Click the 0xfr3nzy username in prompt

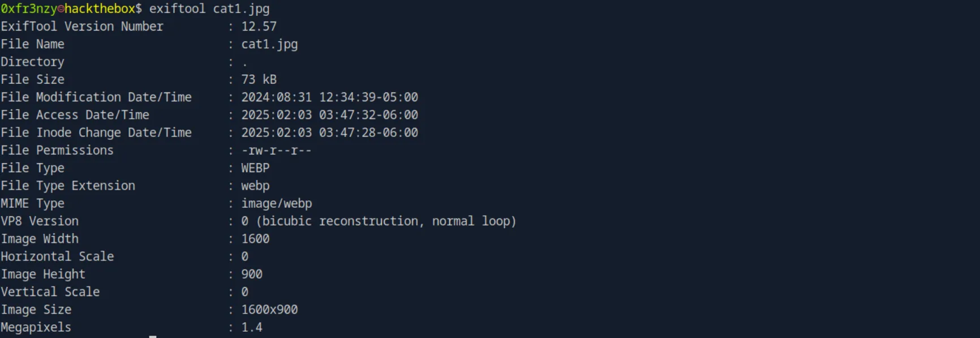coord(29,9)
